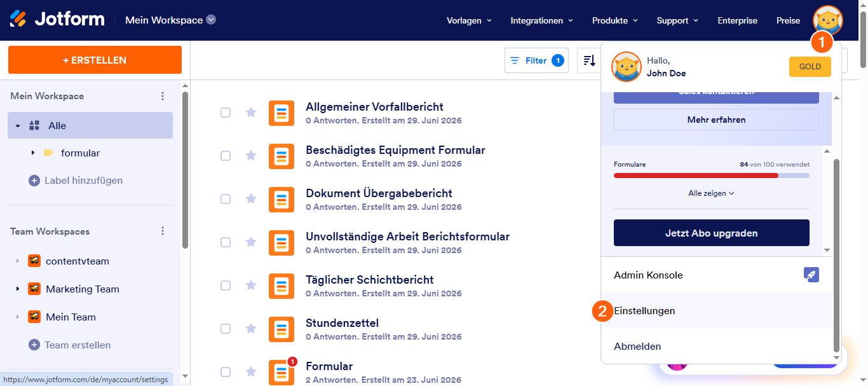The width and height of the screenshot is (868, 386).
Task: Click the Allgemeiner Vorfallbericht form icon
Action: coord(281,113)
